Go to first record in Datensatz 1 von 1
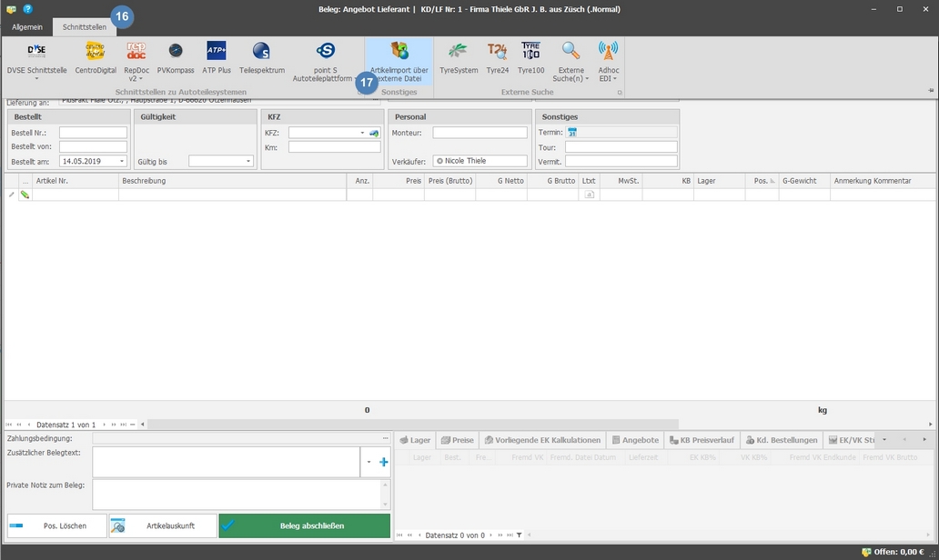This screenshot has height=560, width=939. (x=9, y=425)
